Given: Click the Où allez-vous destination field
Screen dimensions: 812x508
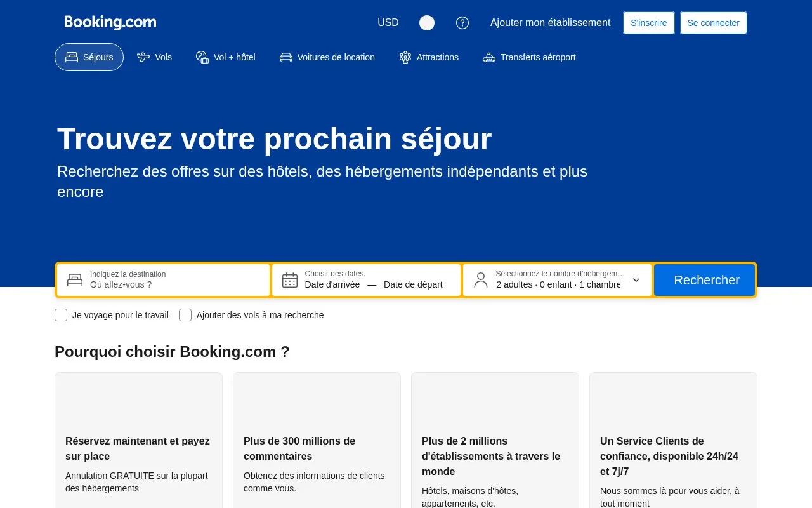Looking at the screenshot, I should (164, 280).
